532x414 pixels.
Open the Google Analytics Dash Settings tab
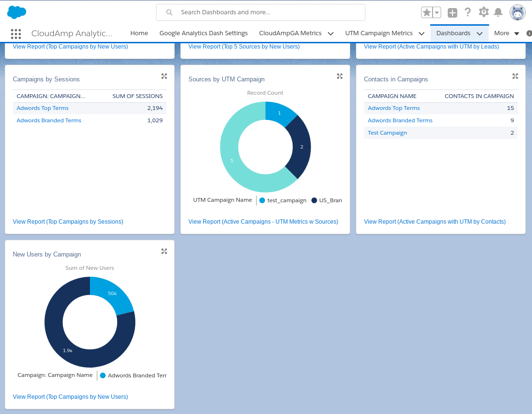point(204,33)
